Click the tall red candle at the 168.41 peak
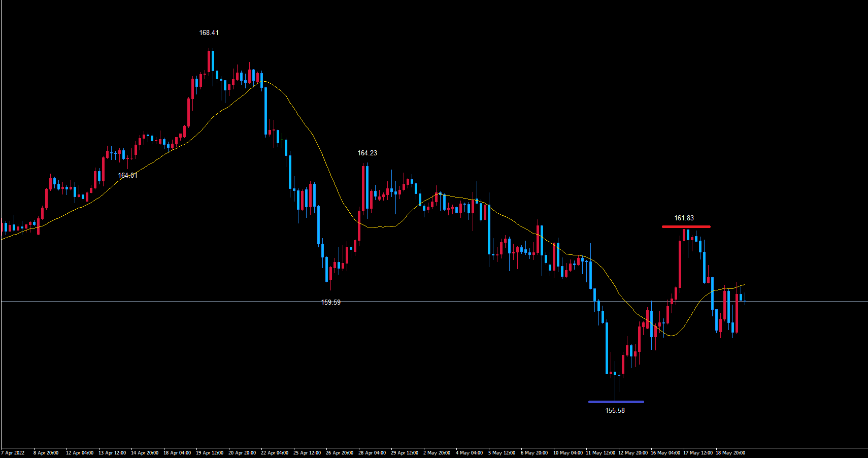Screen dimensions: 868x458 click(209, 61)
